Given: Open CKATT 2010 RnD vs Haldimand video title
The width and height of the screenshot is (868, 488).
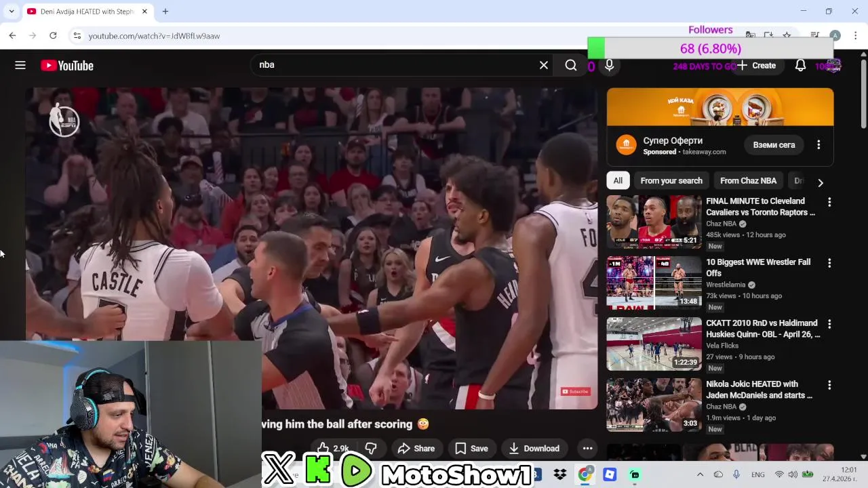Looking at the screenshot, I should (763, 329).
